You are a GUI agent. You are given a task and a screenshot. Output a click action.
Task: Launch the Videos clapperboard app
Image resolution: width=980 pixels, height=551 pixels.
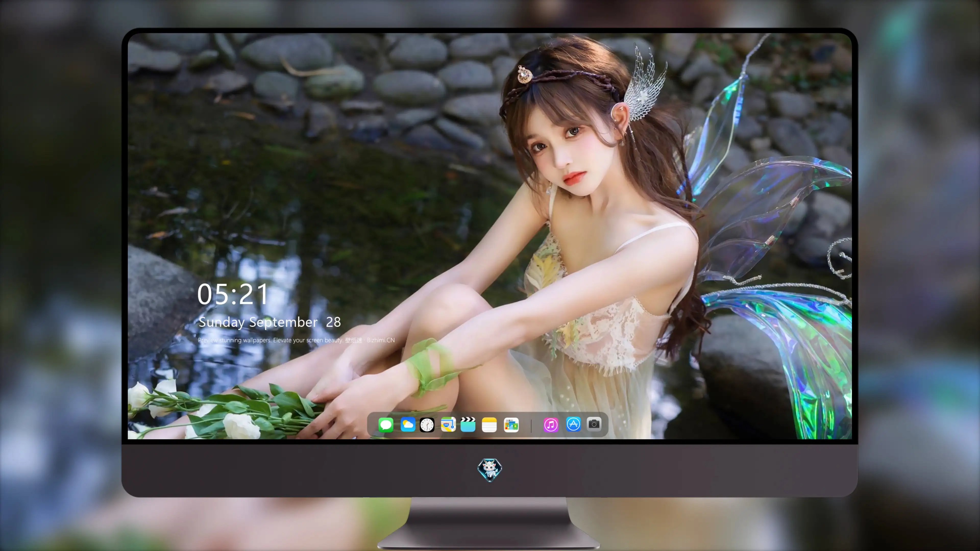coord(468,424)
